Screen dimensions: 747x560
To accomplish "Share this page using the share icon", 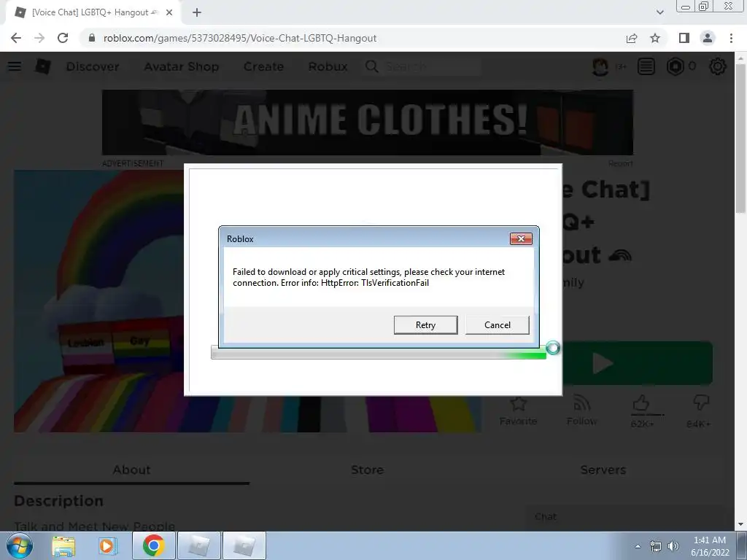I will [632, 38].
